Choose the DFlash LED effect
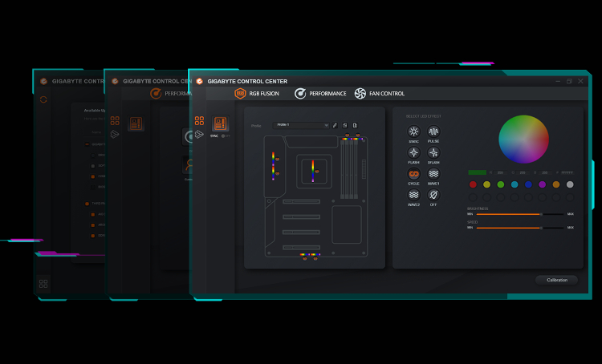602x364 pixels. [x=433, y=153]
